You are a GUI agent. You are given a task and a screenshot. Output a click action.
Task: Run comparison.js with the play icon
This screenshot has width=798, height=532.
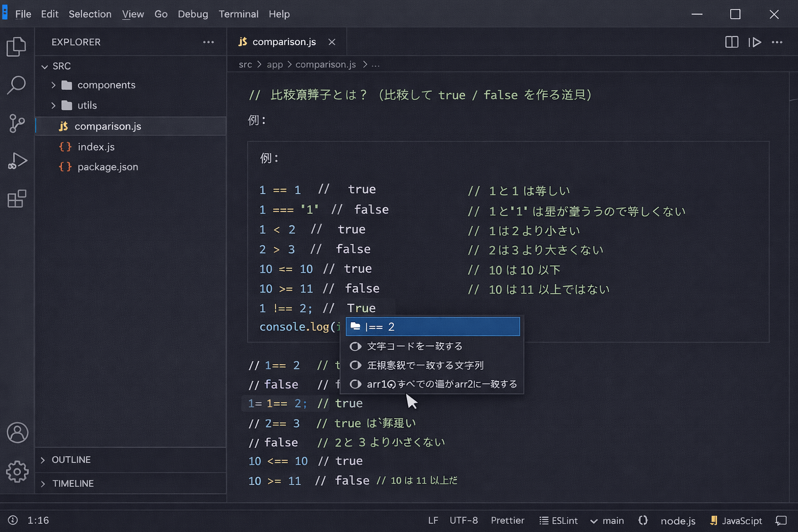pos(755,42)
